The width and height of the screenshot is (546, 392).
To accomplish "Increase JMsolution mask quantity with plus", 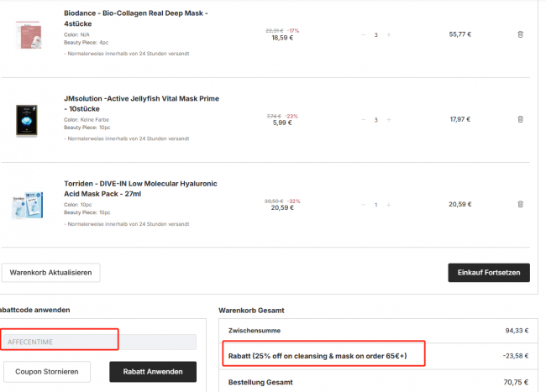I will click(389, 120).
